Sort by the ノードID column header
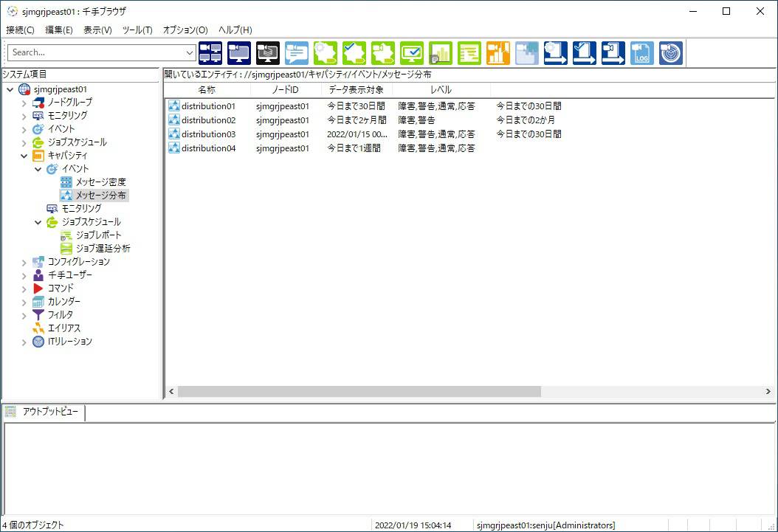Image resolution: width=778 pixels, height=532 pixels. pos(286,90)
